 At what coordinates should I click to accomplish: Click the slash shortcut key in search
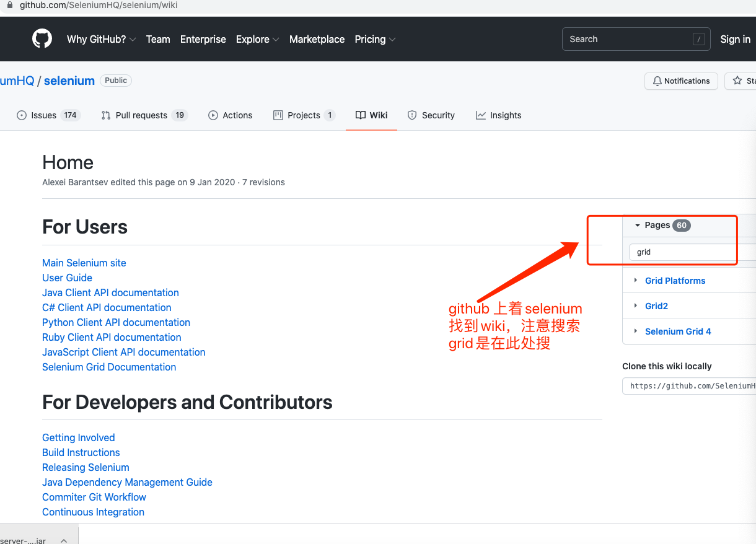pyautogui.click(x=699, y=39)
